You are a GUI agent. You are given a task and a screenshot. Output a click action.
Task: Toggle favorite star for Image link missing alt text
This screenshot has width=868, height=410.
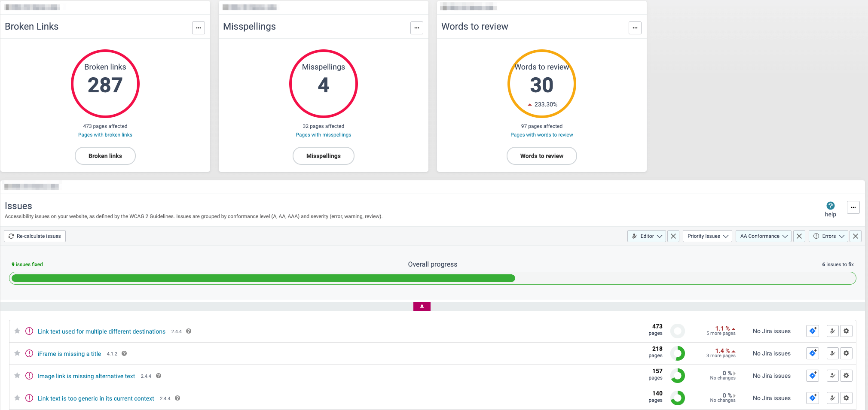[x=17, y=376]
